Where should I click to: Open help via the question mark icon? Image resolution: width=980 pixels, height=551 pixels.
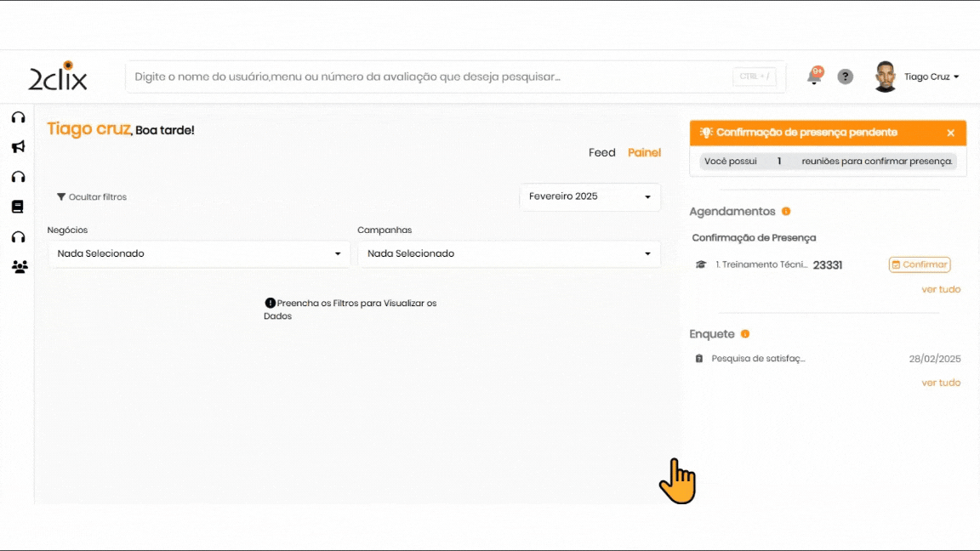click(x=845, y=77)
